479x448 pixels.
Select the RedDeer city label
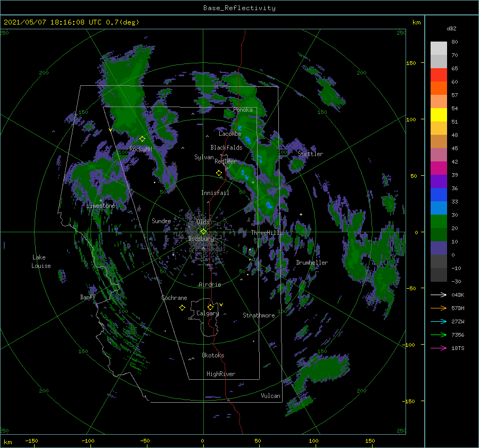point(226,161)
